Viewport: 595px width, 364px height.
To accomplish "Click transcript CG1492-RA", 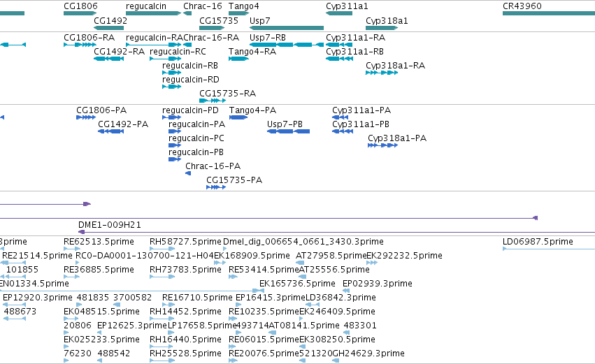I will tap(119, 52).
